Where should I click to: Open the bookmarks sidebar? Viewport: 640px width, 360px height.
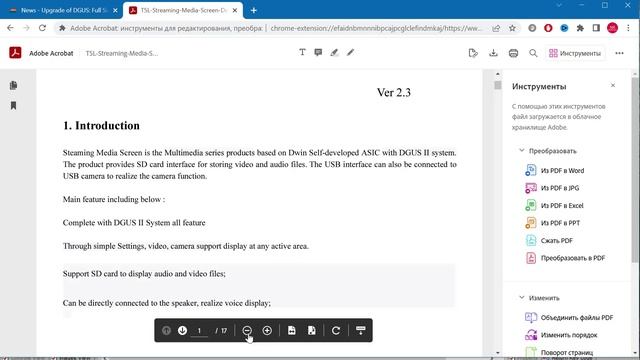point(13,106)
